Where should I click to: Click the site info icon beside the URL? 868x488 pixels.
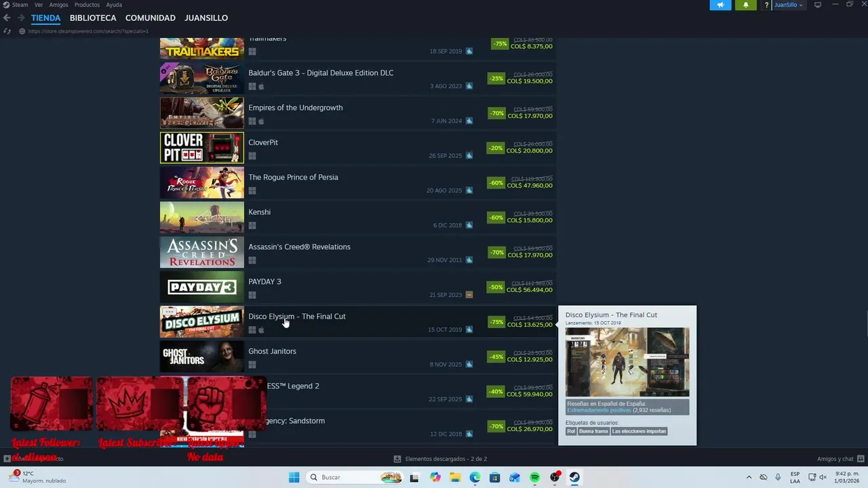[22, 31]
